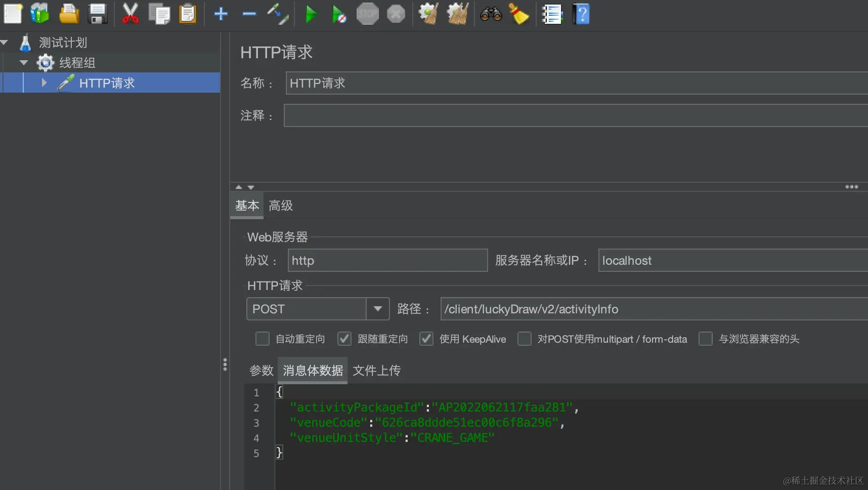Toggle 自动重定向 checkbox
The image size is (868, 490).
coord(263,339)
